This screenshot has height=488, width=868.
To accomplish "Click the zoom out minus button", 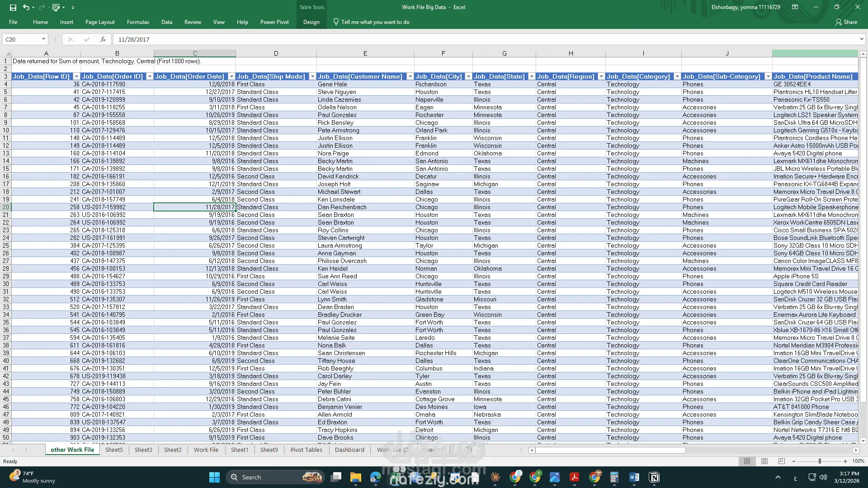I will pyautogui.click(x=794, y=461).
